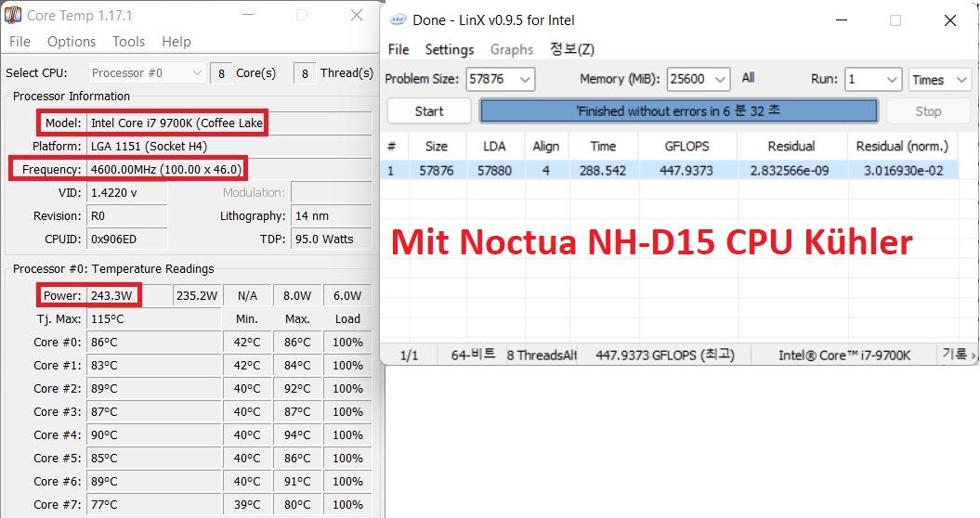Click the Size column header

pyautogui.click(x=437, y=147)
